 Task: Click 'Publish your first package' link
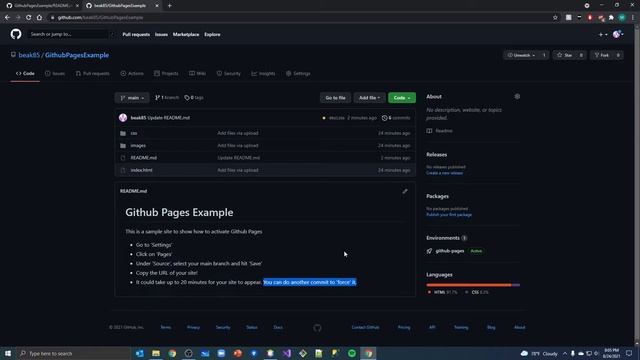(449, 215)
